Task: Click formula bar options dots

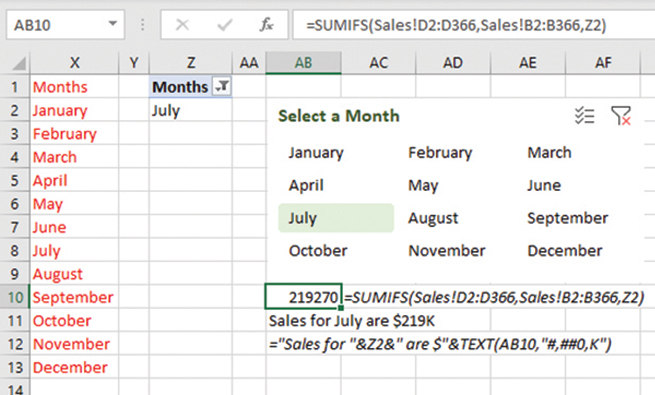Action: (142, 25)
